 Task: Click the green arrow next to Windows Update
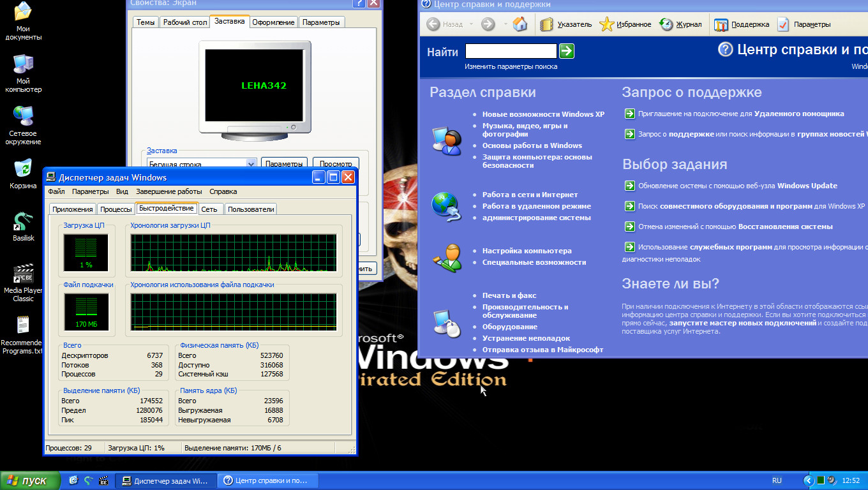click(629, 186)
